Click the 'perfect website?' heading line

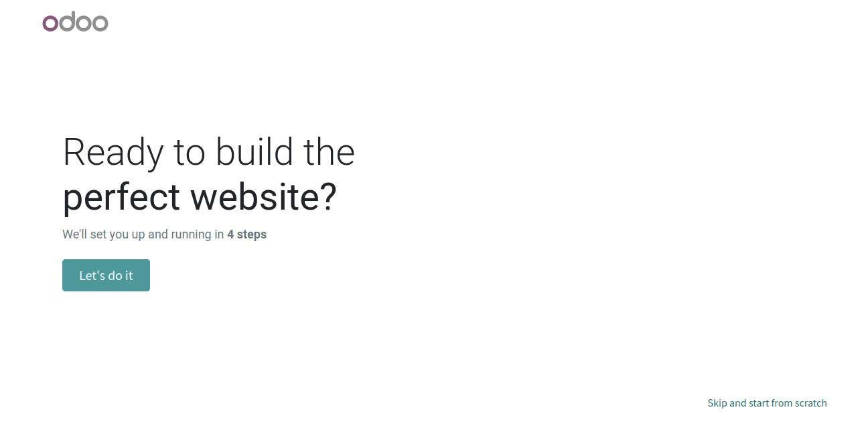click(200, 198)
